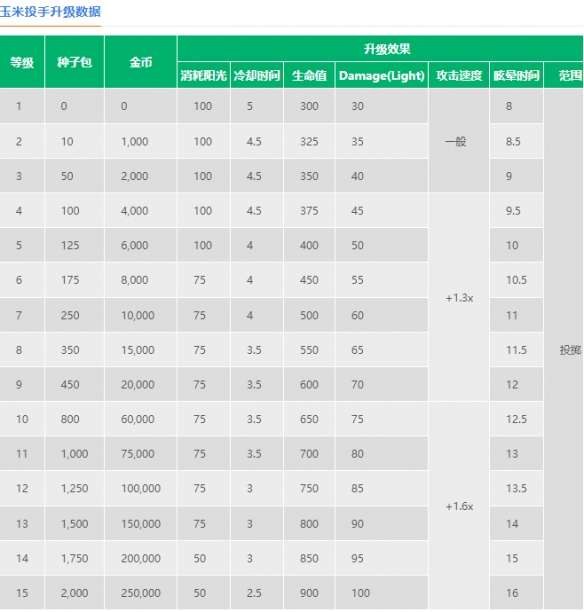
Task: Click the 玉米投手升级数据 heading
Action: [x=50, y=12]
